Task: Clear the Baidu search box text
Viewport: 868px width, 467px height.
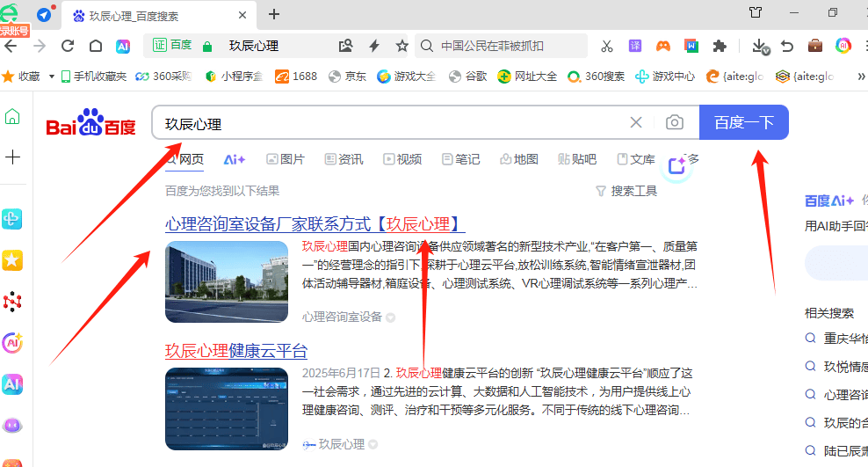Action: point(636,123)
